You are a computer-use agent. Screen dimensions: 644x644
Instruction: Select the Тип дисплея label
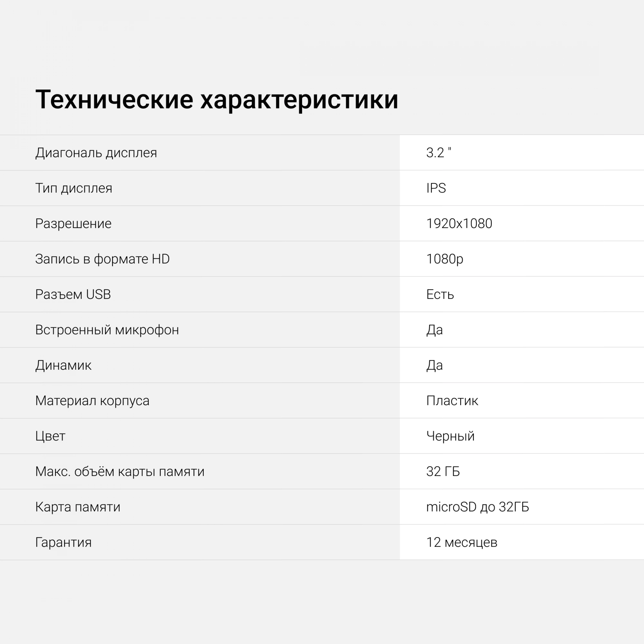coord(74,188)
